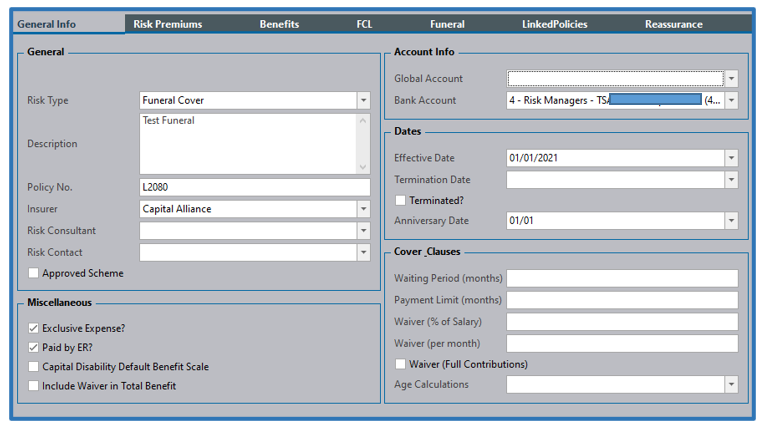The height and width of the screenshot is (426, 767).
Task: Tick the Terminated? checkbox
Action: coord(400,200)
